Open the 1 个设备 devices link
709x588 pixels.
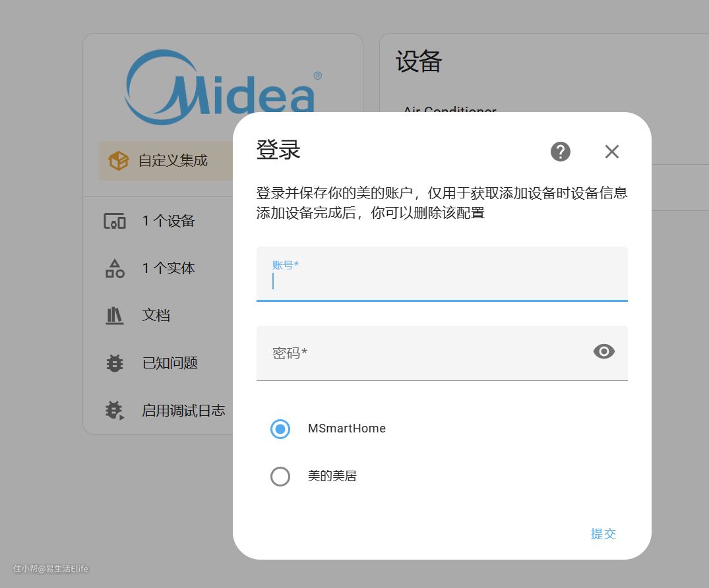click(169, 221)
